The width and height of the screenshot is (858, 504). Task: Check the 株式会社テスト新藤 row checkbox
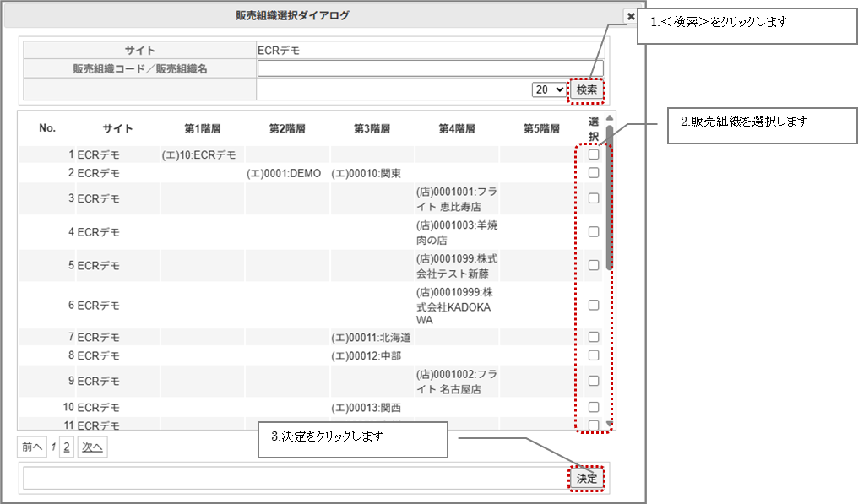click(x=594, y=265)
